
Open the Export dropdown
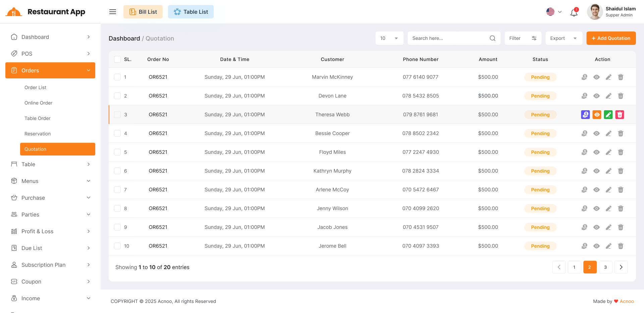(563, 38)
